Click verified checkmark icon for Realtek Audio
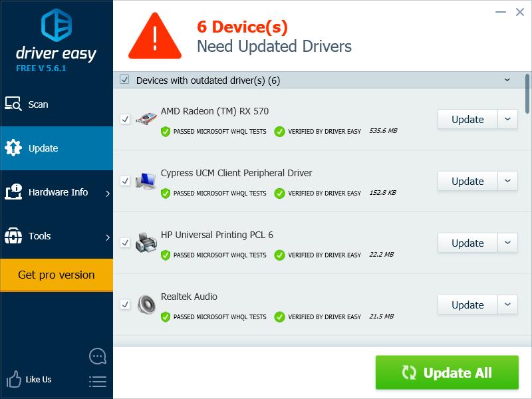The image size is (532, 399). coord(279,317)
